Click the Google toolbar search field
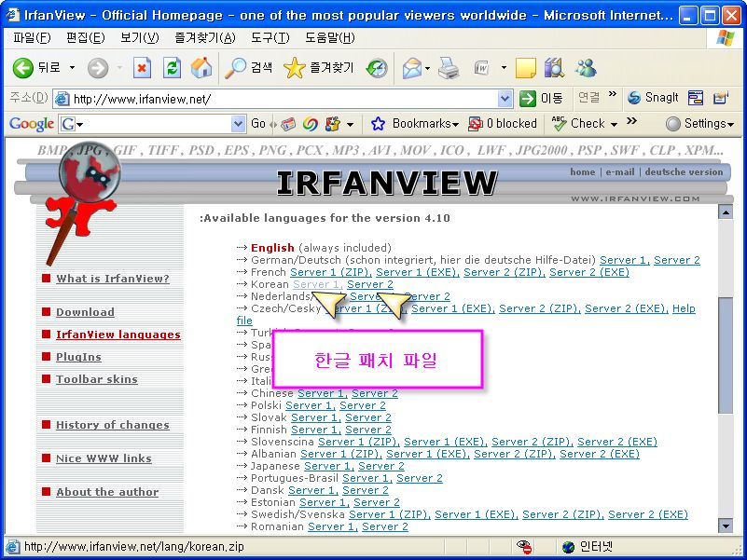The width and height of the screenshot is (747, 560). (x=152, y=124)
